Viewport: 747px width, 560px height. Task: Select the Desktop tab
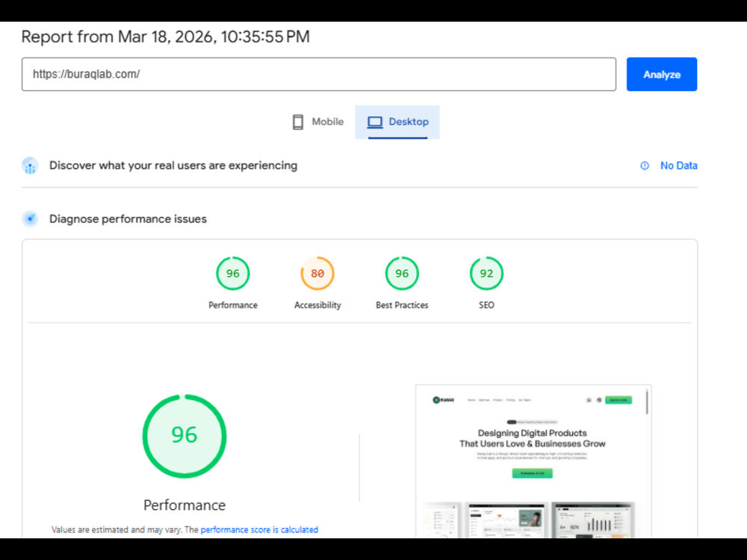397,122
